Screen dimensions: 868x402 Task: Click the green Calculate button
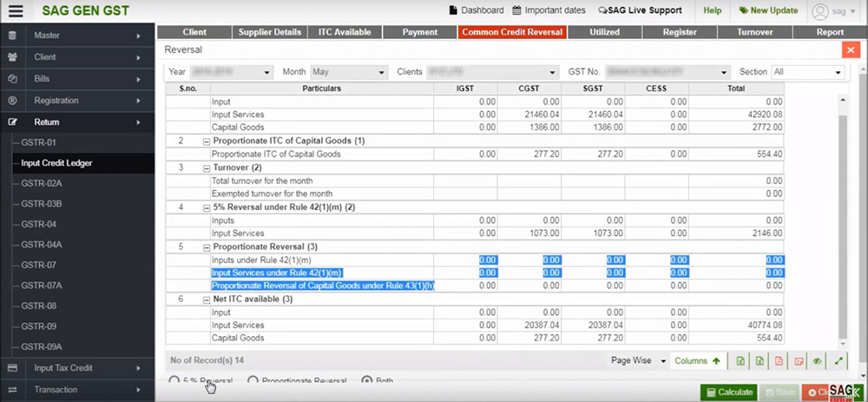coord(728,392)
